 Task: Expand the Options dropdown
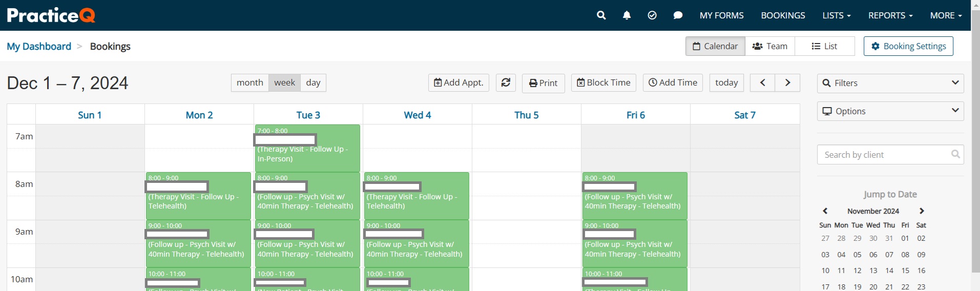point(890,111)
